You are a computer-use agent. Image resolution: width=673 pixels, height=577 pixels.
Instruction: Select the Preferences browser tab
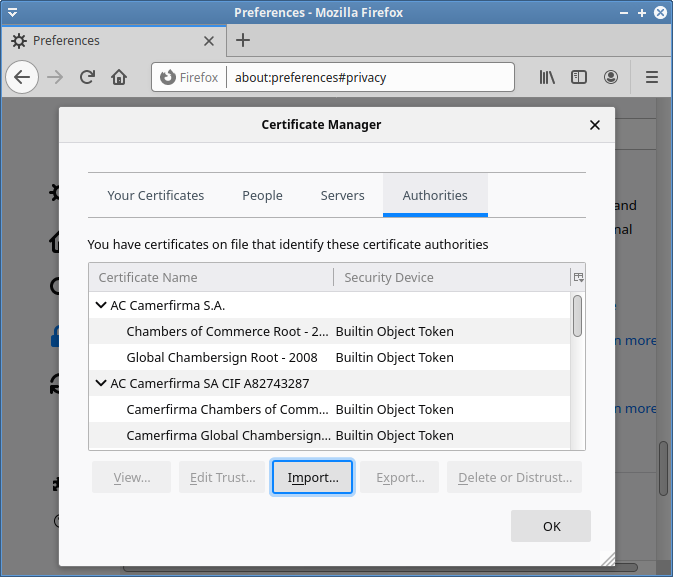(x=114, y=41)
